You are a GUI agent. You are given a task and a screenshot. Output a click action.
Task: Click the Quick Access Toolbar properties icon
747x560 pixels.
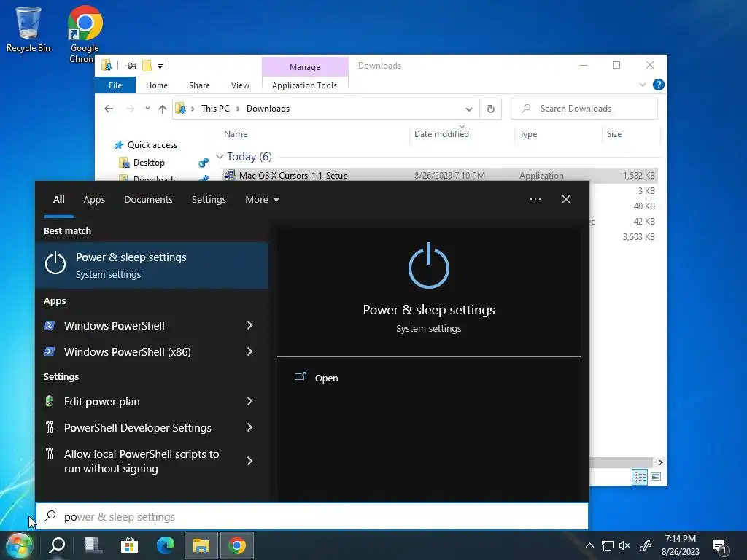pyautogui.click(x=131, y=66)
